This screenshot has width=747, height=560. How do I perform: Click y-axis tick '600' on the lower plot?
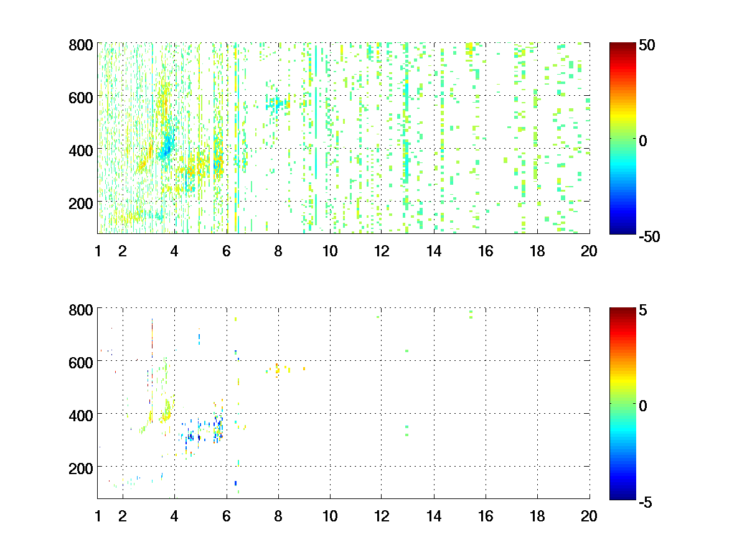click(x=82, y=362)
